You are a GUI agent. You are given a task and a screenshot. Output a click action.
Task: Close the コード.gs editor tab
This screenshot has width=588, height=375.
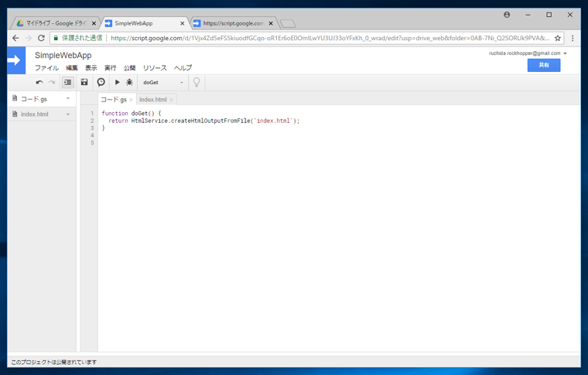pyautogui.click(x=132, y=100)
